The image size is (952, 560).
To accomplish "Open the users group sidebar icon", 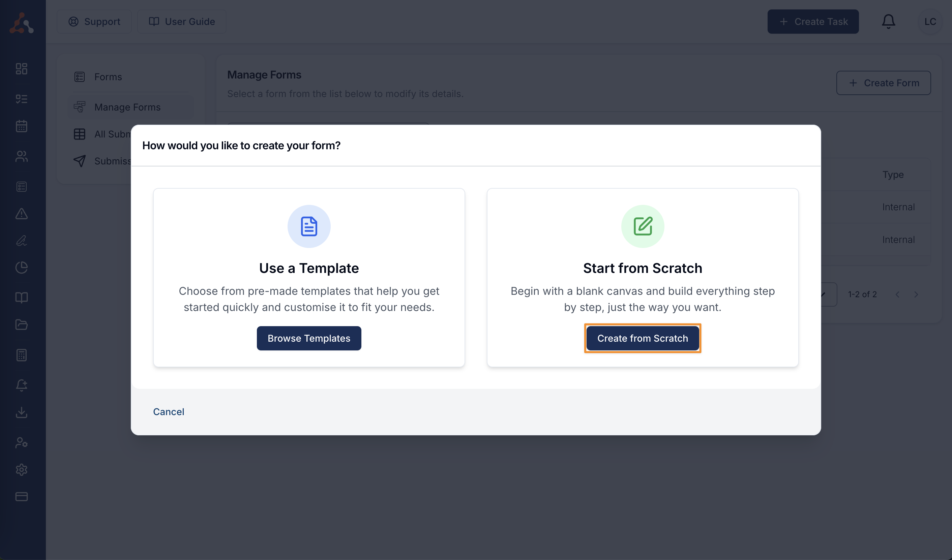I will (22, 156).
